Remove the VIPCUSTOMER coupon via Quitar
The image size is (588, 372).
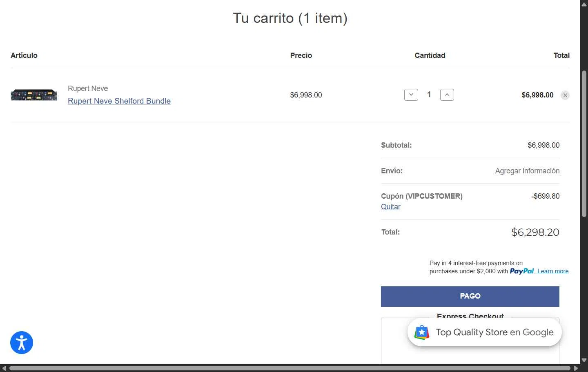pos(390,207)
